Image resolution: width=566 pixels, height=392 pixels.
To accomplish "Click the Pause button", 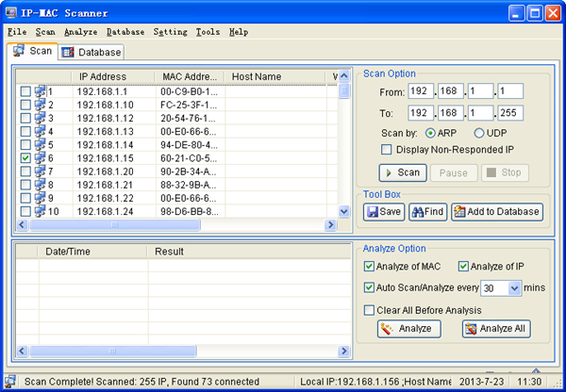I will 454,172.
